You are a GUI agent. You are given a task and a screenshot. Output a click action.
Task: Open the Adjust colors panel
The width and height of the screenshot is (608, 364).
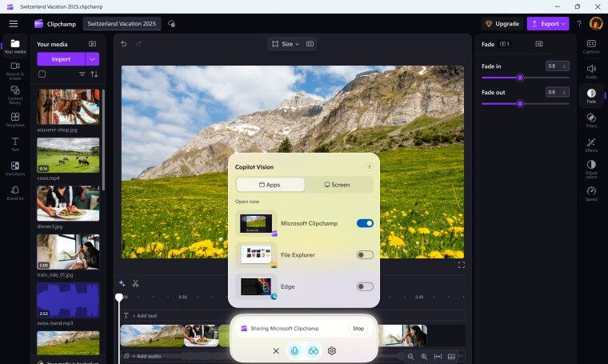(591, 169)
